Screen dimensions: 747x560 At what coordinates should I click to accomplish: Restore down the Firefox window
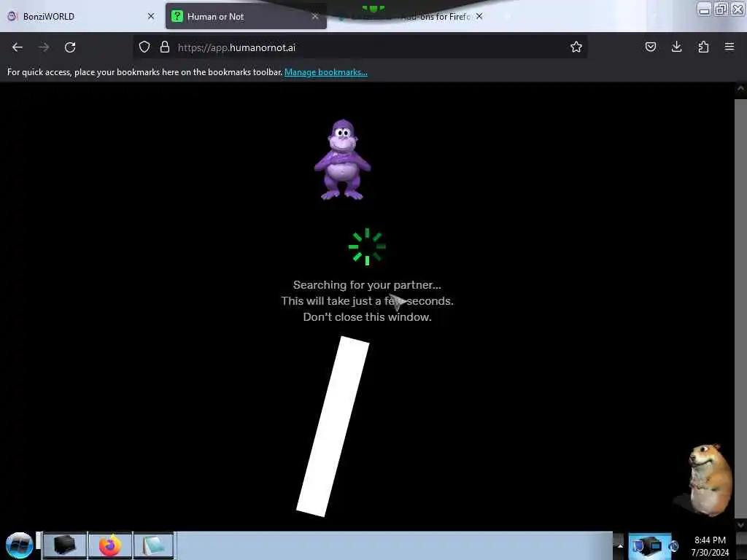pos(721,9)
